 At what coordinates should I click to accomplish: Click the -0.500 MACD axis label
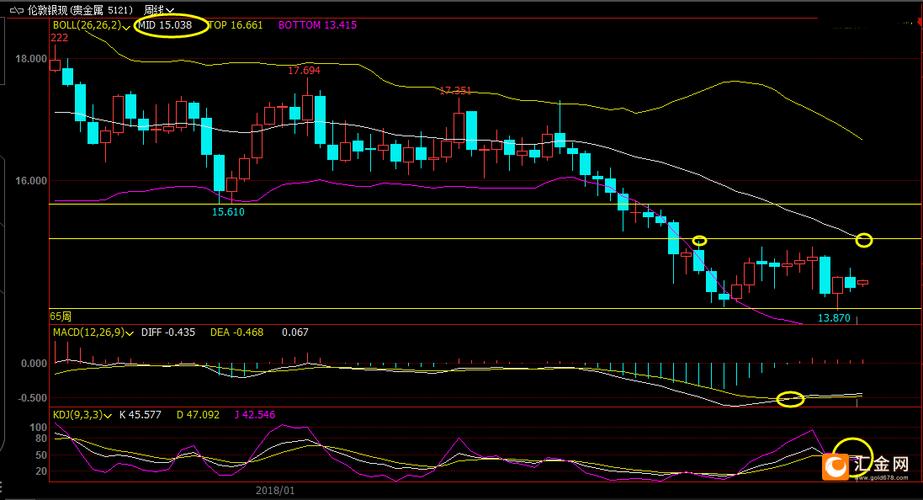(x=32, y=398)
